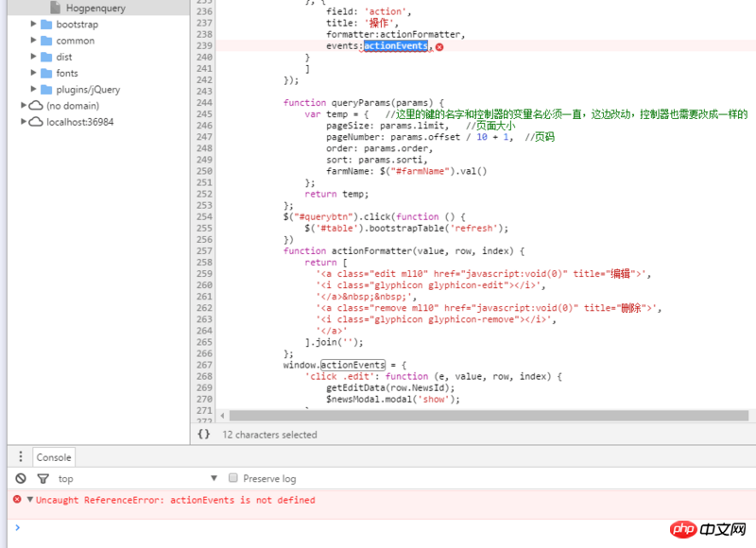Collapse the Uncaught ReferenceError message triangle
Image resolution: width=756 pixels, height=548 pixels.
(29, 500)
